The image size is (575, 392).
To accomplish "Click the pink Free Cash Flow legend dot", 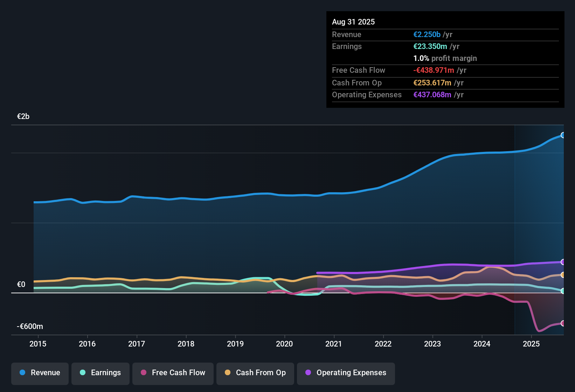I will 144,373.
